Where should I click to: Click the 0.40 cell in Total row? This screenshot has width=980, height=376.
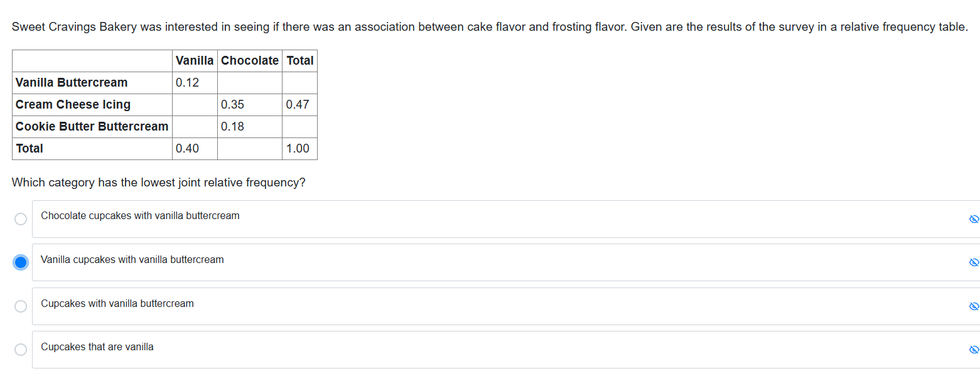[187, 149]
